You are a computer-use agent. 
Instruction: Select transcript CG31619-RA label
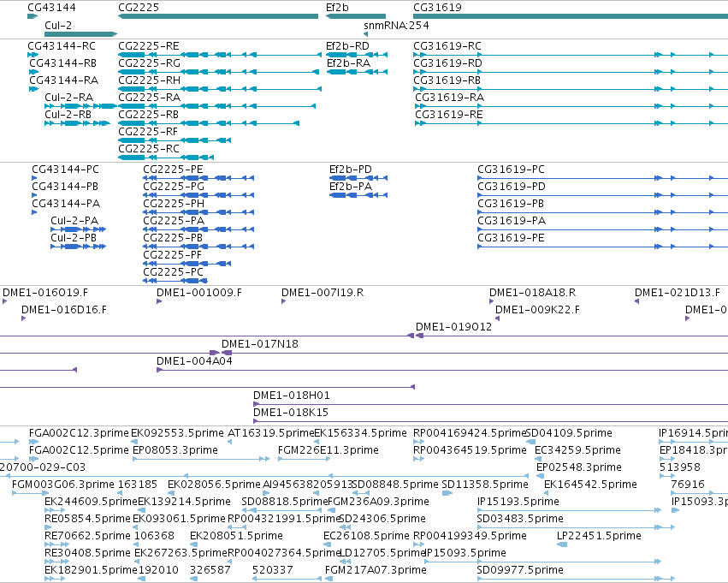449,98
